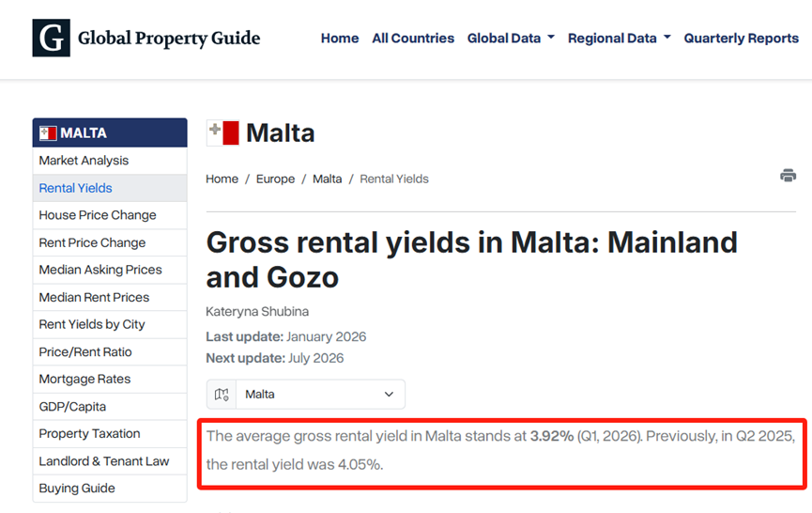Click Global Property Guide site name
The width and height of the screenshot is (812, 513).
pyautogui.click(x=169, y=39)
